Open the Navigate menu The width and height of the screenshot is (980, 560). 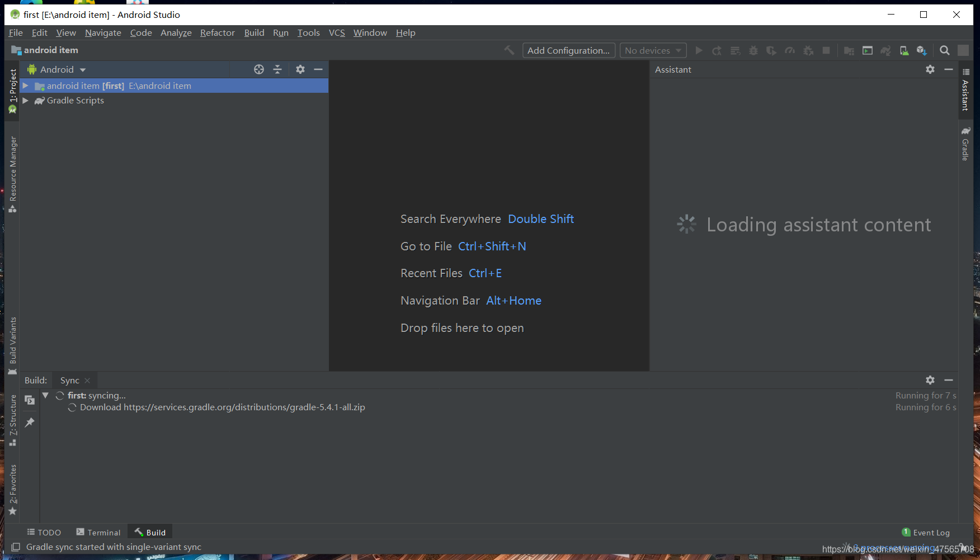pos(103,32)
